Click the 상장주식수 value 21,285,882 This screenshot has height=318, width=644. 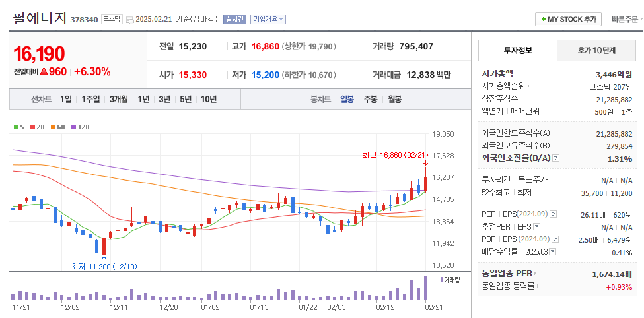pos(614,100)
